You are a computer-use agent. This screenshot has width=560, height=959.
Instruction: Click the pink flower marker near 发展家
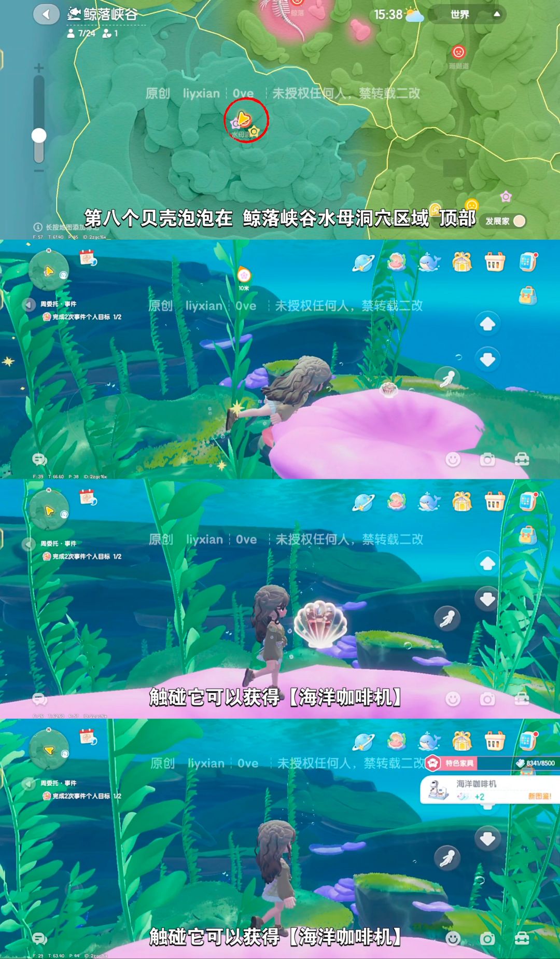(506, 197)
